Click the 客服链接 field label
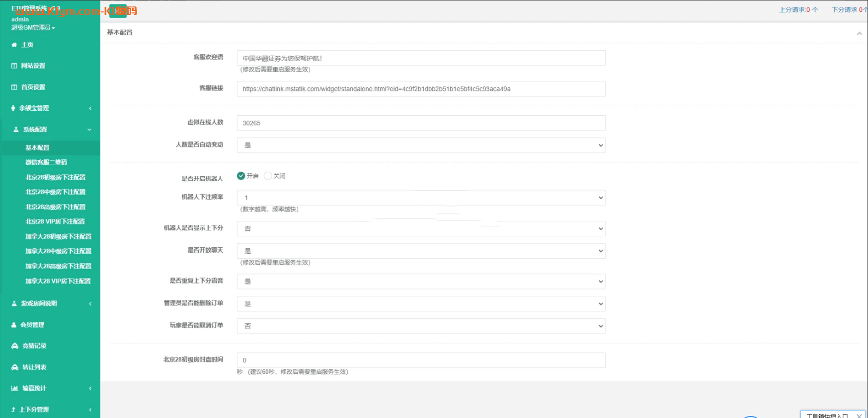The width and height of the screenshot is (868, 418). 211,88
